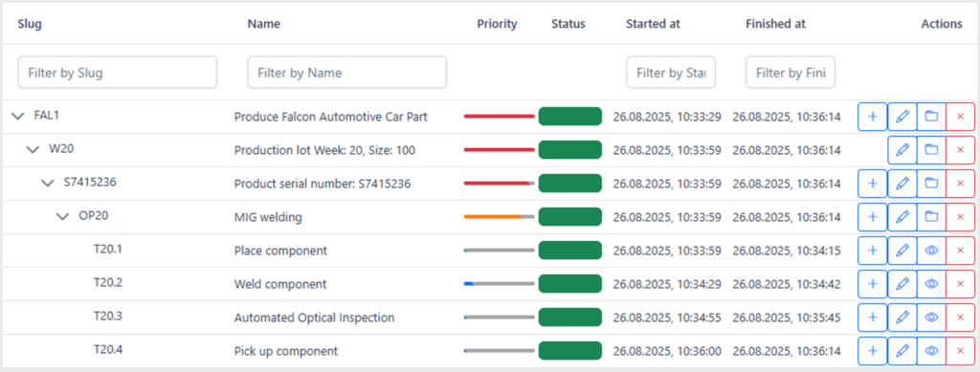Click 'Production lot Week: 20, Size: 100'
The height and width of the screenshot is (372, 980).
325,150
